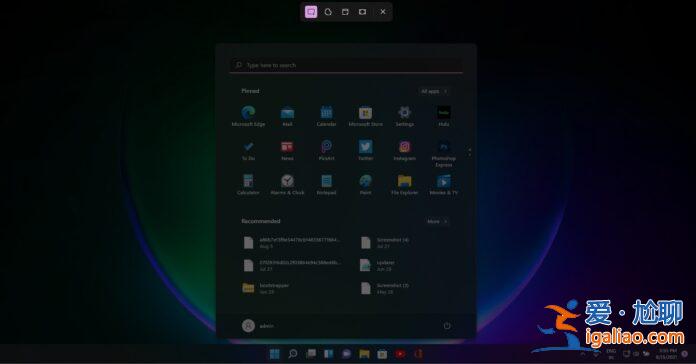Image resolution: width=696 pixels, height=364 pixels.
Task: Open Microsoft Store from the taskbar
Action: pyautogui.click(x=382, y=354)
